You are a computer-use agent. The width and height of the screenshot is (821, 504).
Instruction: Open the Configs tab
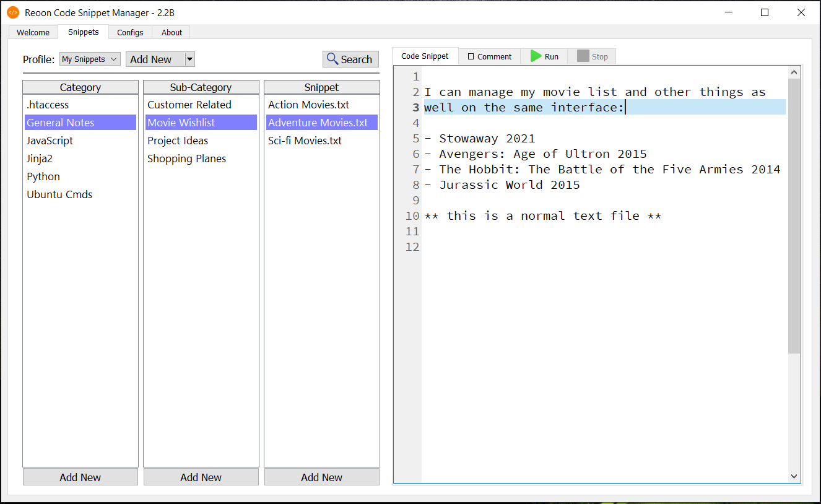pos(130,33)
